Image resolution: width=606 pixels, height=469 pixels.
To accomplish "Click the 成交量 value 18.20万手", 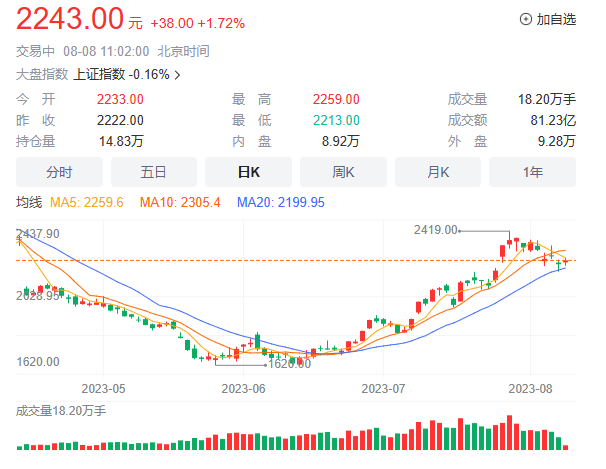I will point(547,99).
